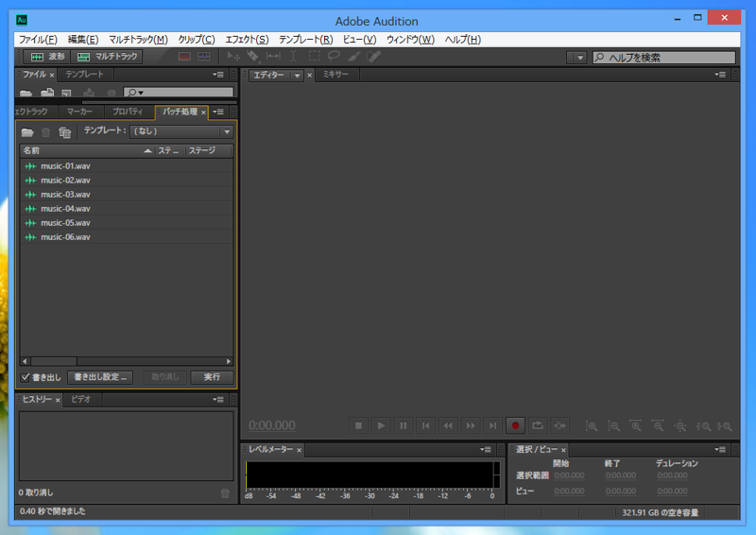Click the trash (remove file) icon in the Batch panel
Image resolution: width=756 pixels, height=535 pixels.
tap(45, 131)
